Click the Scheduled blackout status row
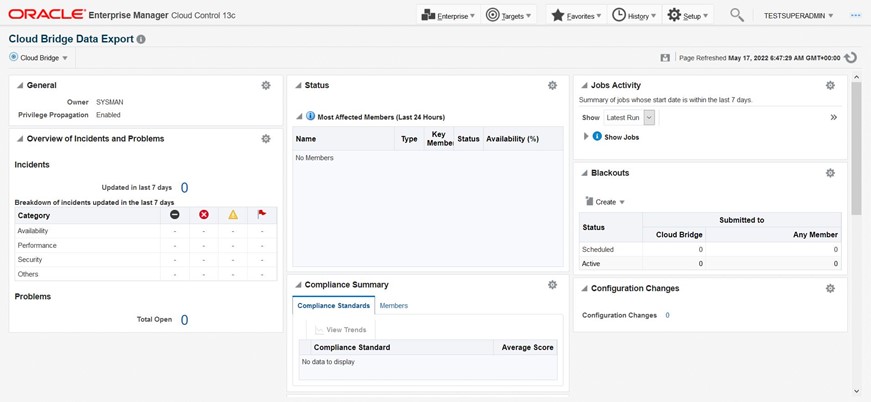 point(710,250)
